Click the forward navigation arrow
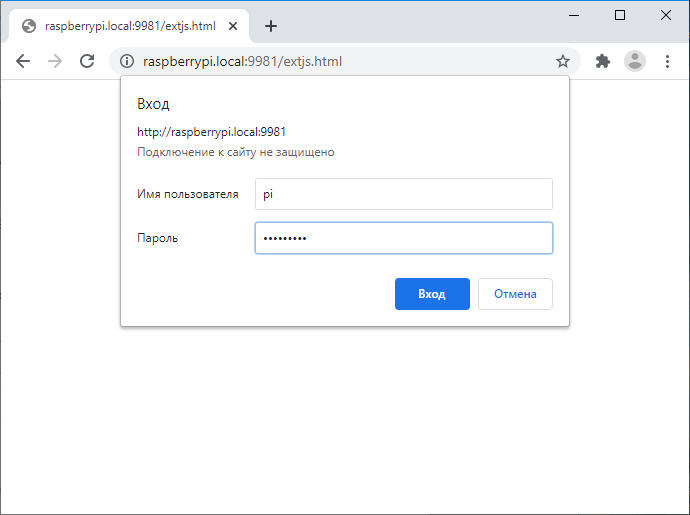Screen dimensions: 690x515 tap(55, 61)
